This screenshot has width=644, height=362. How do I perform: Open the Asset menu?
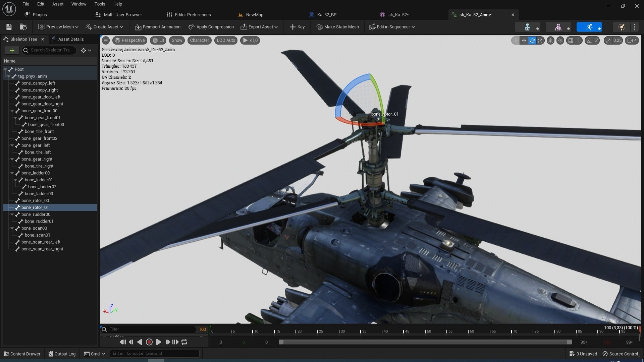58,4
